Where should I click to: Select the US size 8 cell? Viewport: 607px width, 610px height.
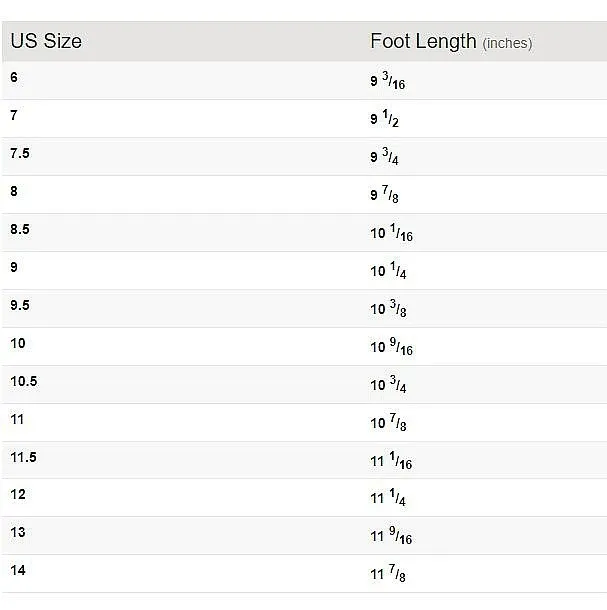tap(14, 191)
